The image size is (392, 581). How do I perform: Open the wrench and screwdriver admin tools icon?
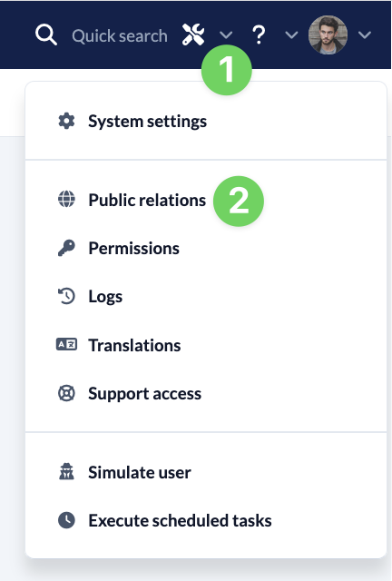tap(193, 34)
